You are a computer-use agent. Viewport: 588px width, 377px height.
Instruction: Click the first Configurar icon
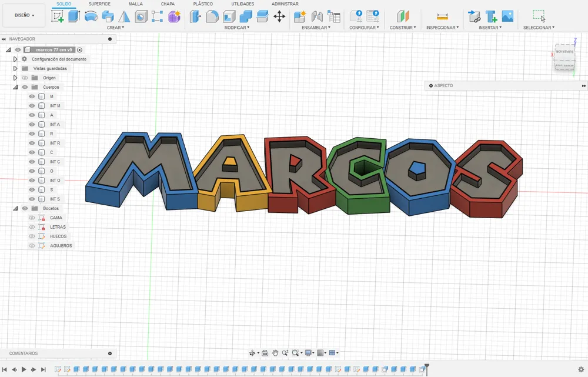tap(356, 16)
